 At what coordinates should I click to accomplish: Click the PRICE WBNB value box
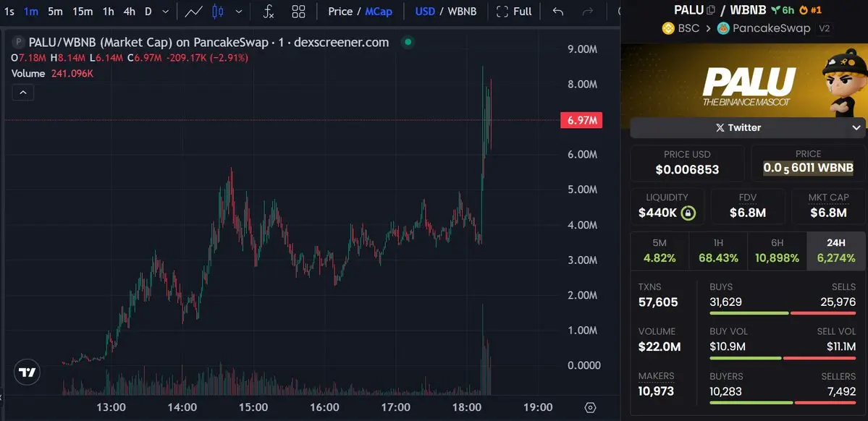point(808,163)
